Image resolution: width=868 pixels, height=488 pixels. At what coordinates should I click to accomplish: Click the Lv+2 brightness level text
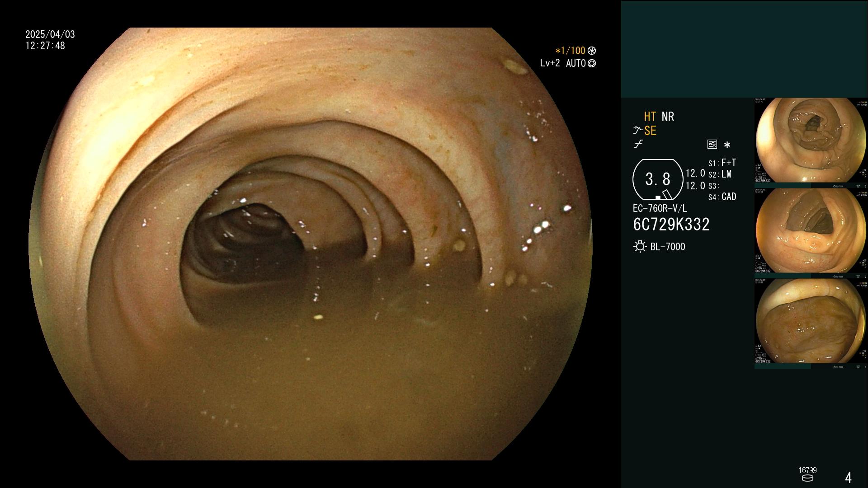[550, 63]
